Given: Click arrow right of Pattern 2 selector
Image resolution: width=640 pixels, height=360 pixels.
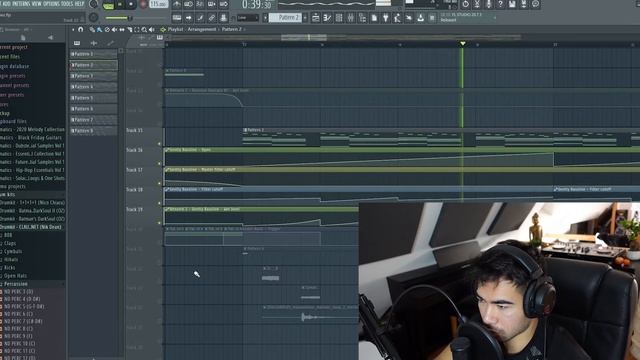Looking at the screenshot, I should pos(305,18).
